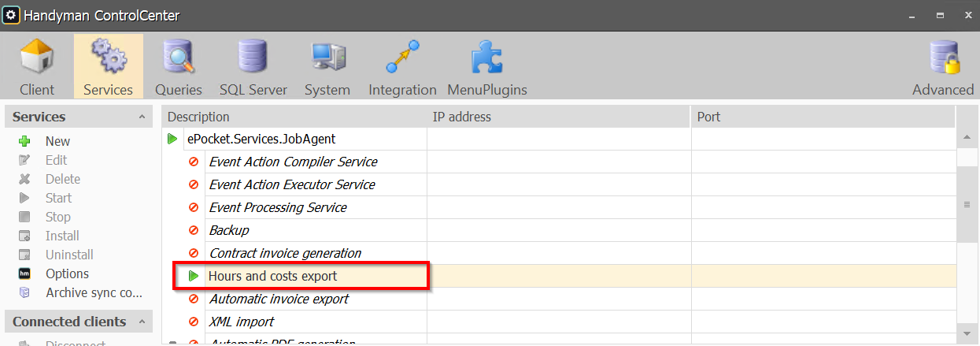Viewport: 980px width, 346px height.
Task: Click Install in Services panel
Action: [x=62, y=236]
